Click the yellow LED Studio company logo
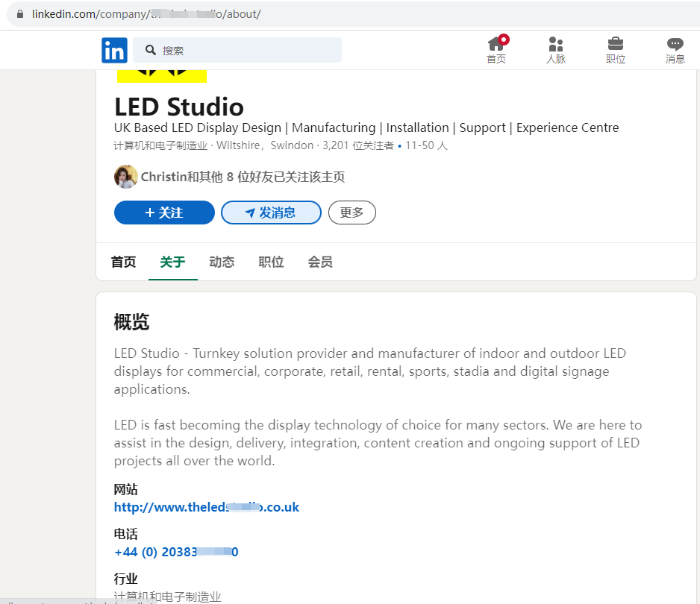Image resolution: width=700 pixels, height=604 pixels. (x=162, y=76)
